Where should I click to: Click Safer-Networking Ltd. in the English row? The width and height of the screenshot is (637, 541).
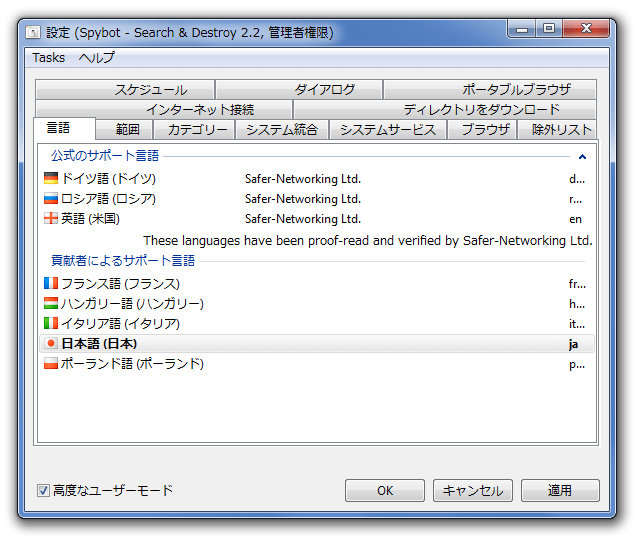[303, 219]
